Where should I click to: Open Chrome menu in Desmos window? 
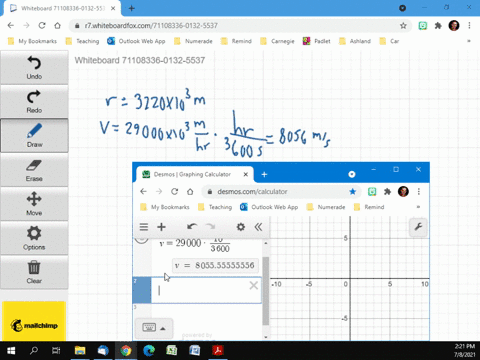[x=419, y=192]
